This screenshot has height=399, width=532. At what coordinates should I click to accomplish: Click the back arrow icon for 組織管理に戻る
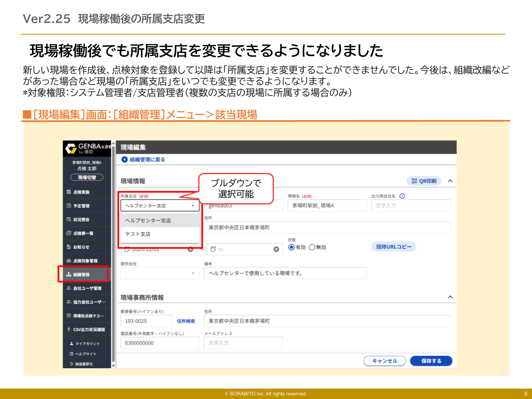124,160
